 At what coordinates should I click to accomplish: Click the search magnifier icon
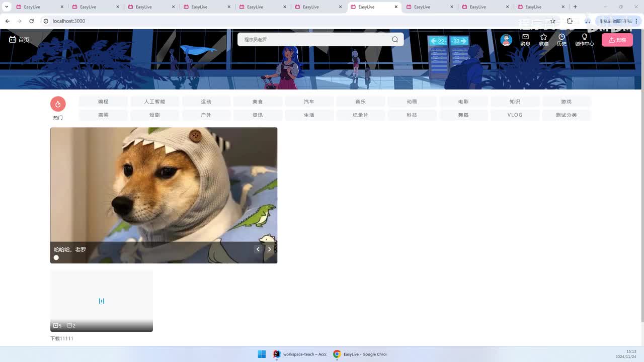pos(395,39)
